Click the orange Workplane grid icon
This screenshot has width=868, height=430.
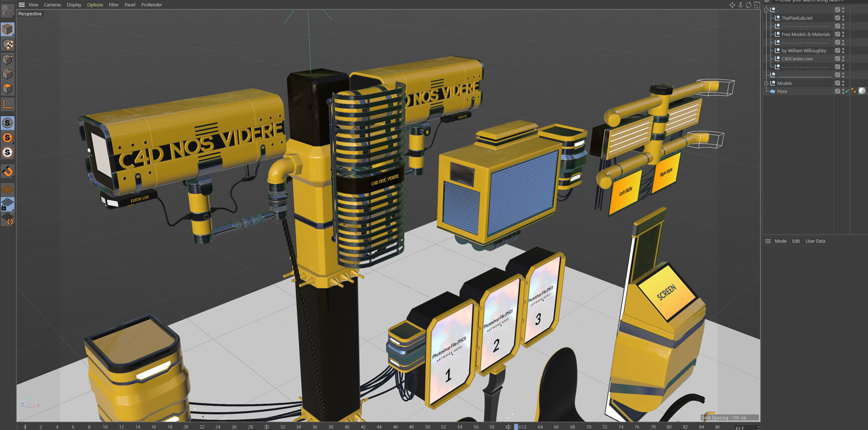tap(7, 190)
